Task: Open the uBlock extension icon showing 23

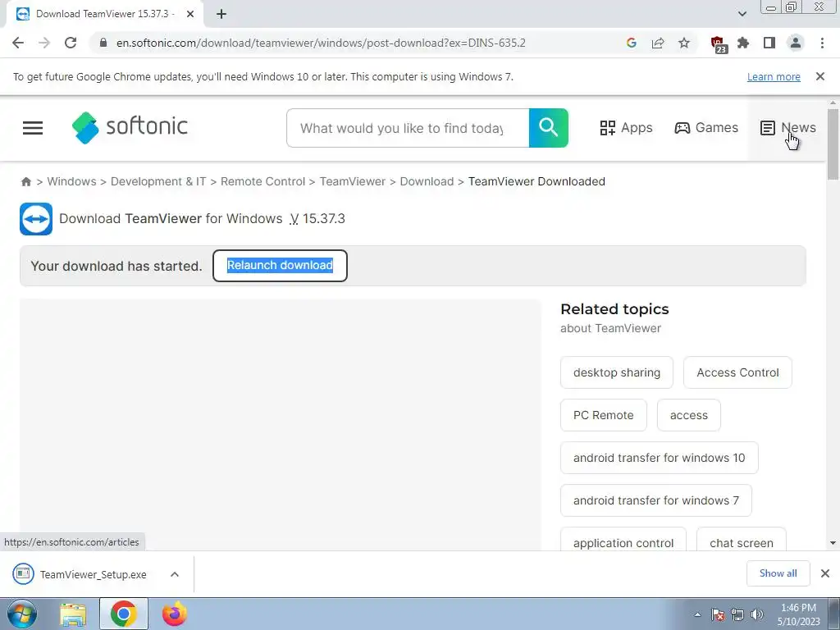Action: [x=719, y=44]
